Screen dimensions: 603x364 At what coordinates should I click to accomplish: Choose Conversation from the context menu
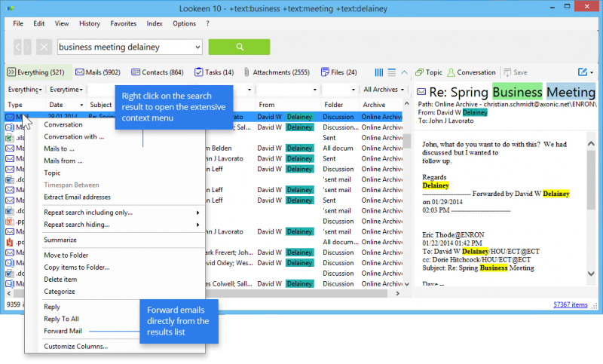pos(63,124)
